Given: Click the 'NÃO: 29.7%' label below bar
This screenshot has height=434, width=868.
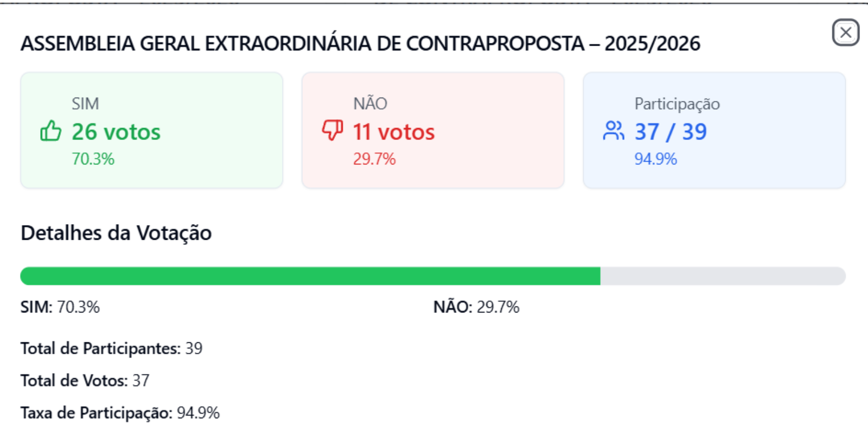Looking at the screenshot, I should (476, 307).
